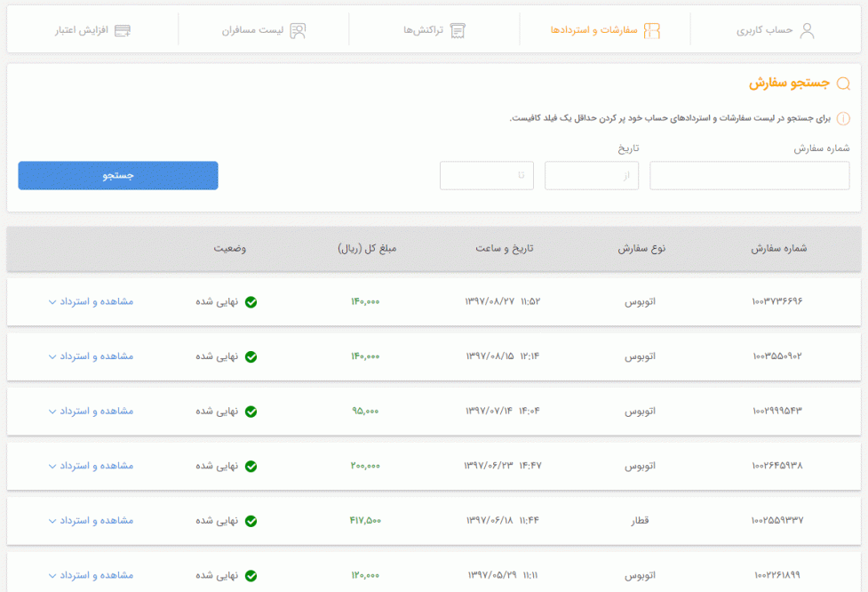Viewport: 868px width, 592px height.
Task: Click order number ۱۰۰۲۹۹۹۵۴۳
Action: (x=777, y=412)
